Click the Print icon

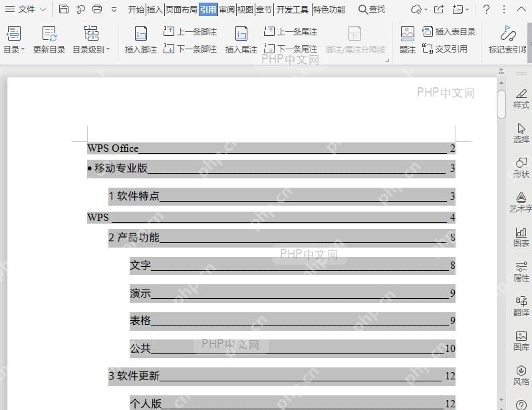pyautogui.click(x=97, y=9)
